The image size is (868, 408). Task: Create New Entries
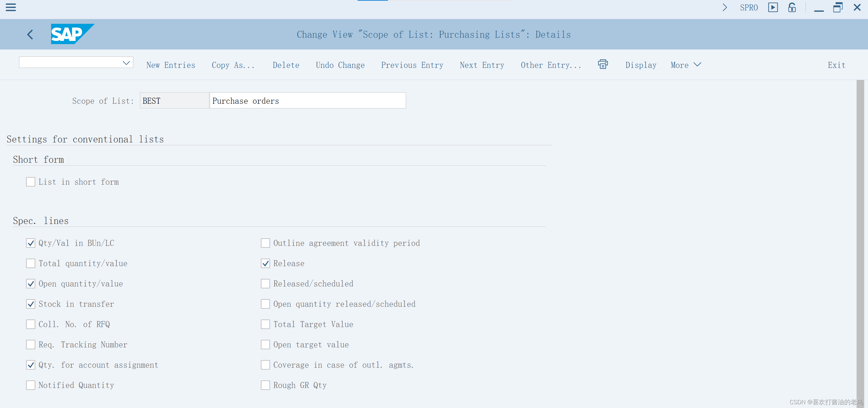170,65
